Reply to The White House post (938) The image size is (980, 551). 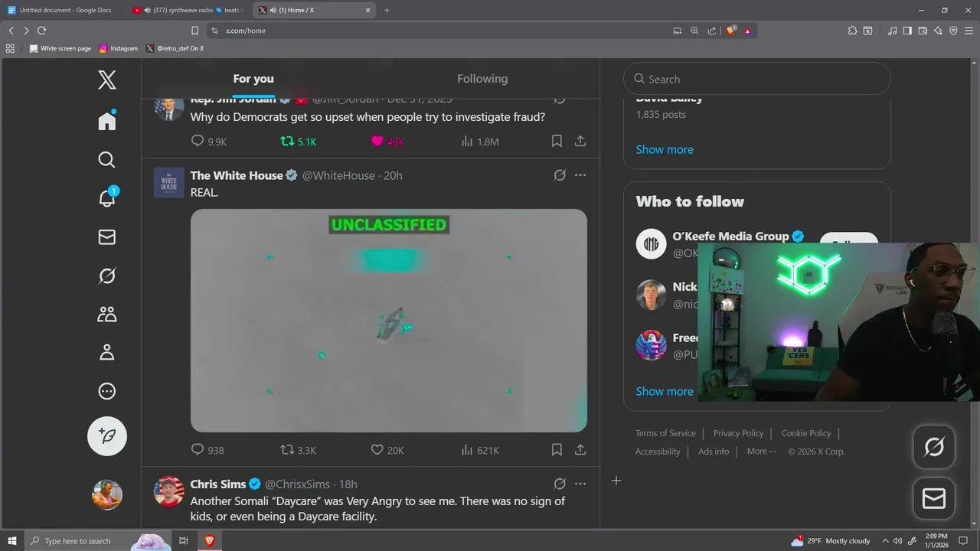click(x=207, y=450)
